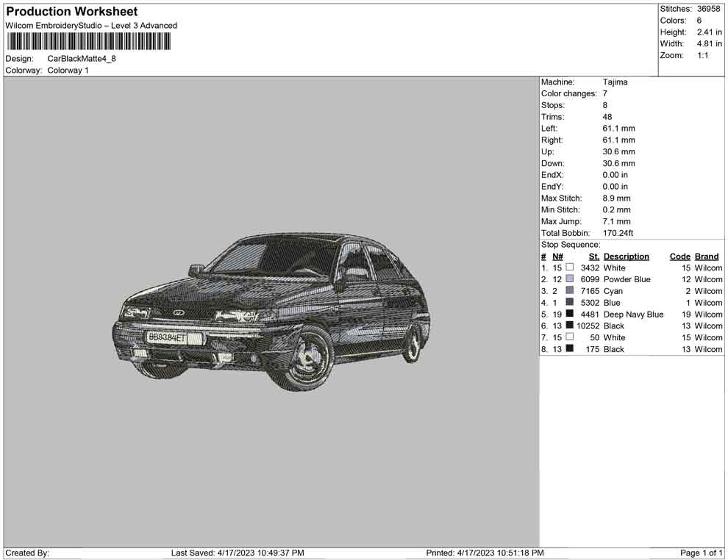Viewport: 728px width, 560px height.
Task: Click 'Wilcom EmbroideryStudio – Level 3 Advanced' text
Action: click(x=91, y=26)
